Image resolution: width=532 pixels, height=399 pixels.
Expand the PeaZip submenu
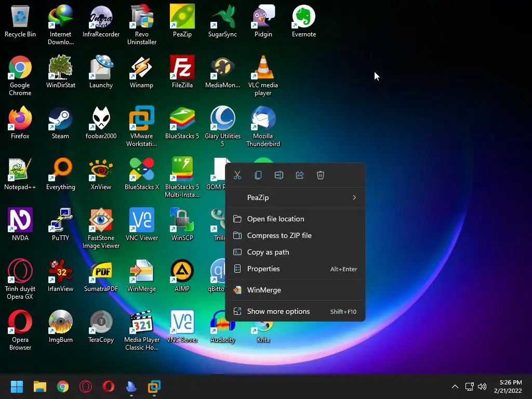tap(295, 197)
